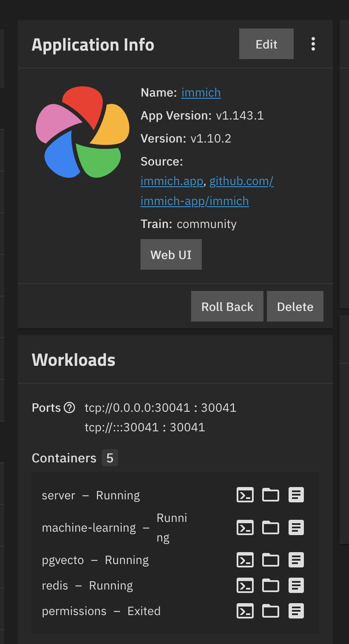Click the immich flower logo

tap(83, 132)
